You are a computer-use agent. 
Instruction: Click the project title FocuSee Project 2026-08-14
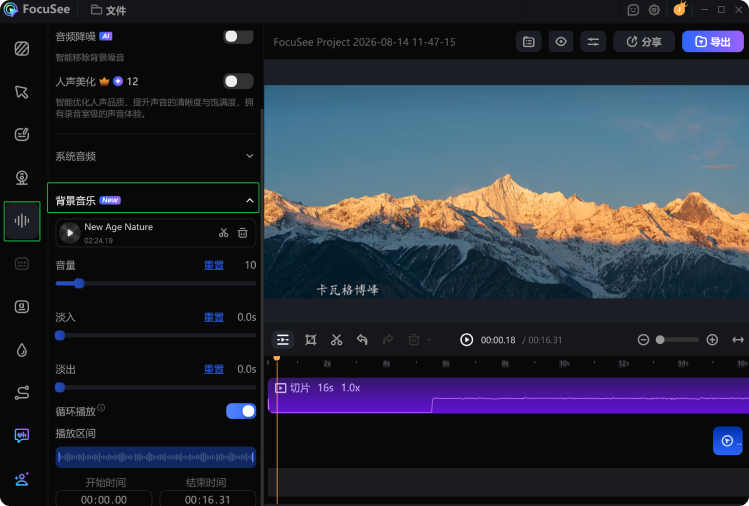[364, 42]
